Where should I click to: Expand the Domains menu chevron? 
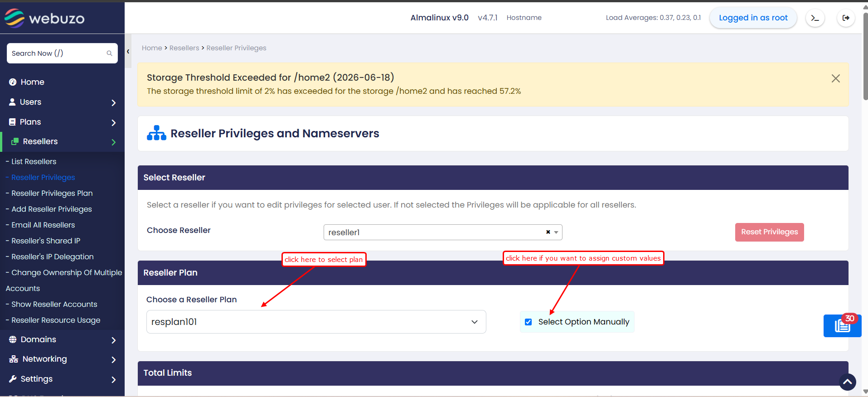[x=113, y=340]
